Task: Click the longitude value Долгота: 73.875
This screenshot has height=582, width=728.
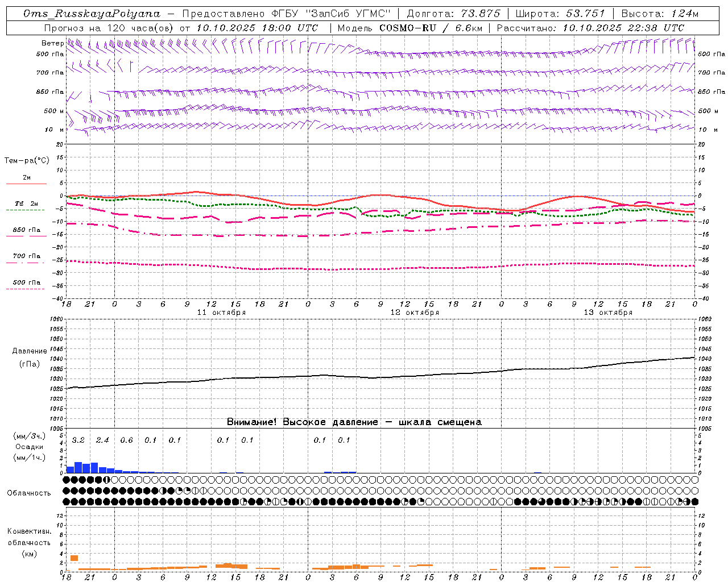Action: pyautogui.click(x=454, y=14)
